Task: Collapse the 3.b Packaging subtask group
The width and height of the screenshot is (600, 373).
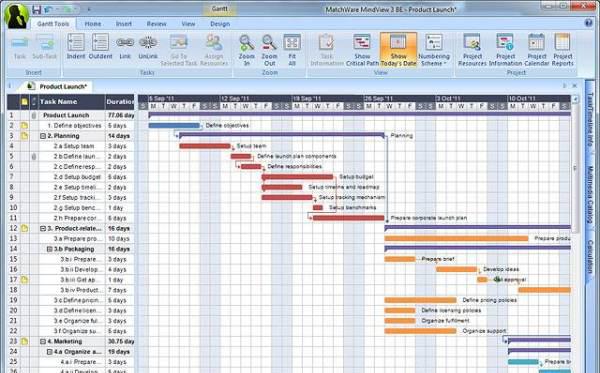Action: point(49,249)
